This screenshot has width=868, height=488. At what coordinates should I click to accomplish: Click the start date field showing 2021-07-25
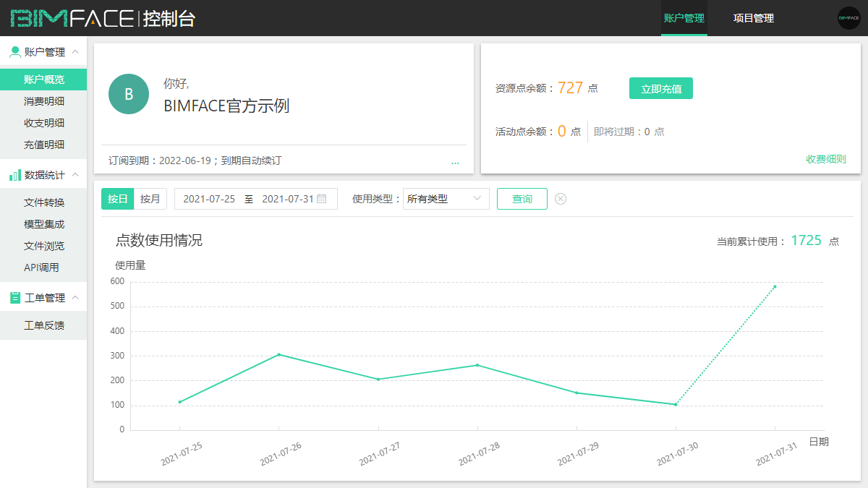[210, 198]
